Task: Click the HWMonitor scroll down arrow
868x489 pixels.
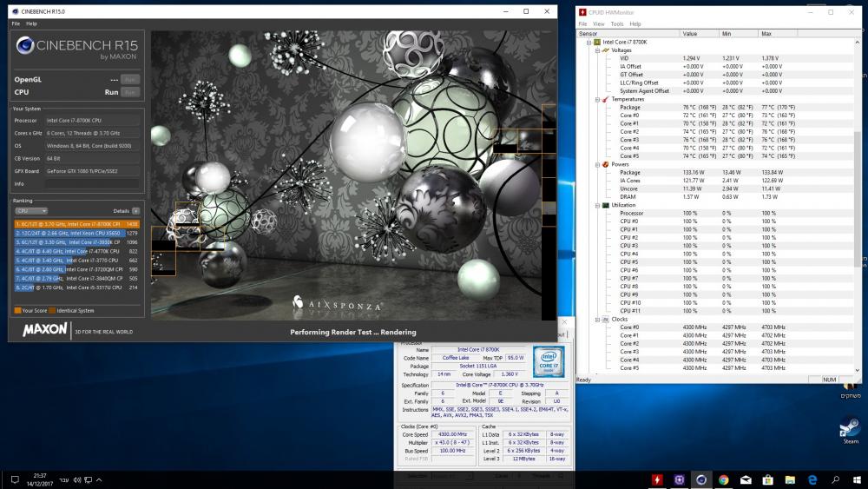Action: point(858,371)
